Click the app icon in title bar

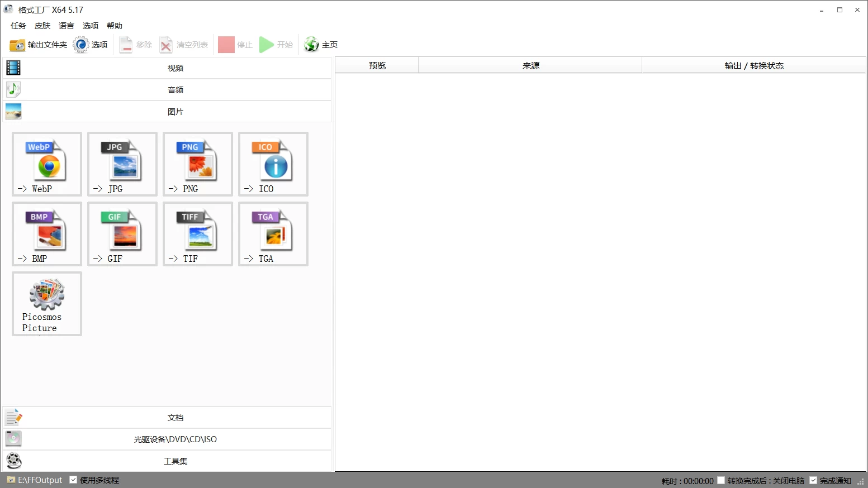[8, 9]
